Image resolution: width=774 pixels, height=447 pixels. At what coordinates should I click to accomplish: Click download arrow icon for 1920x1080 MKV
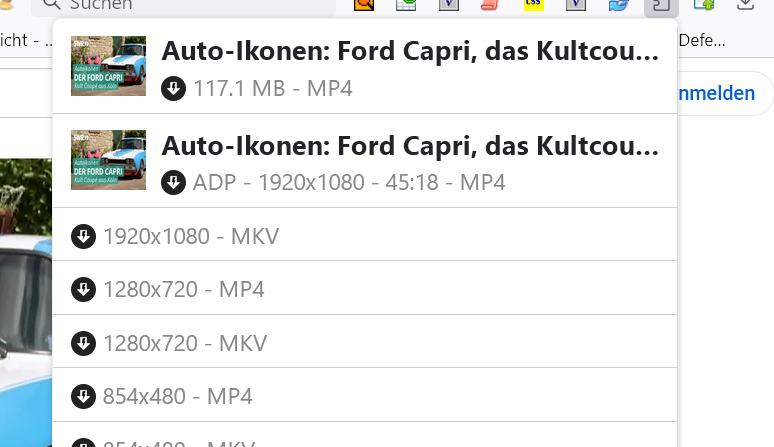pos(83,237)
